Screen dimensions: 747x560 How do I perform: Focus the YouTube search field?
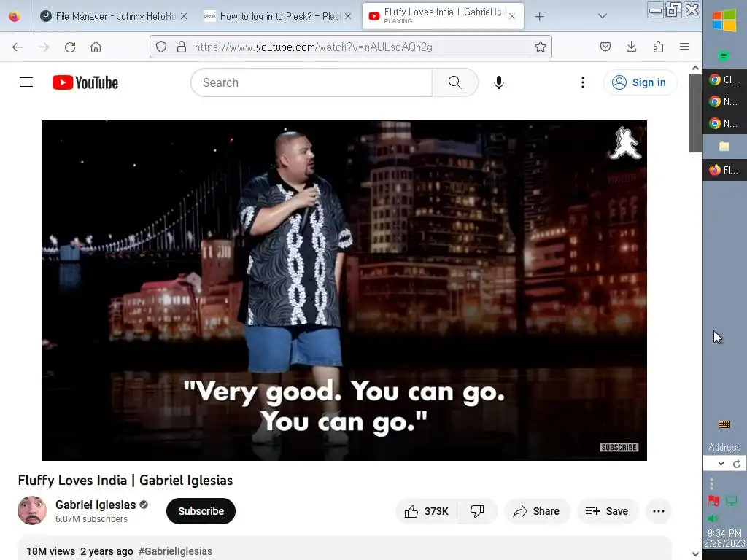[312, 82]
